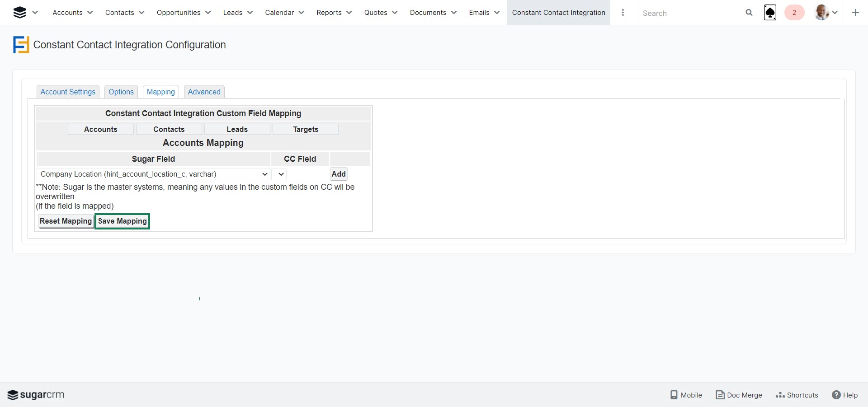Open the black spade assistant icon
This screenshot has height=407, width=868.
770,13
